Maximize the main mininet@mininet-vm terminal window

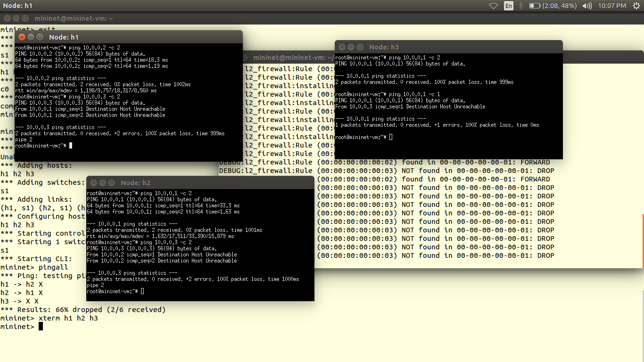click(x=25, y=18)
